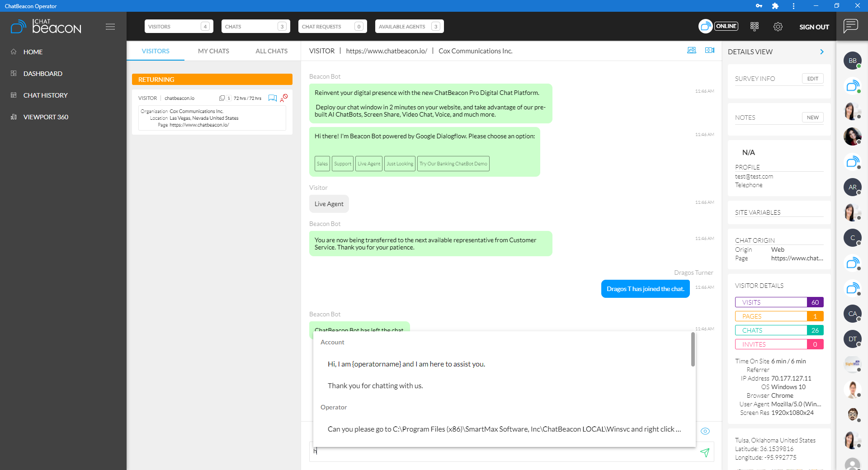Open the Dashboard sidebar item
Viewport: 868px width, 470px height.
[42, 74]
